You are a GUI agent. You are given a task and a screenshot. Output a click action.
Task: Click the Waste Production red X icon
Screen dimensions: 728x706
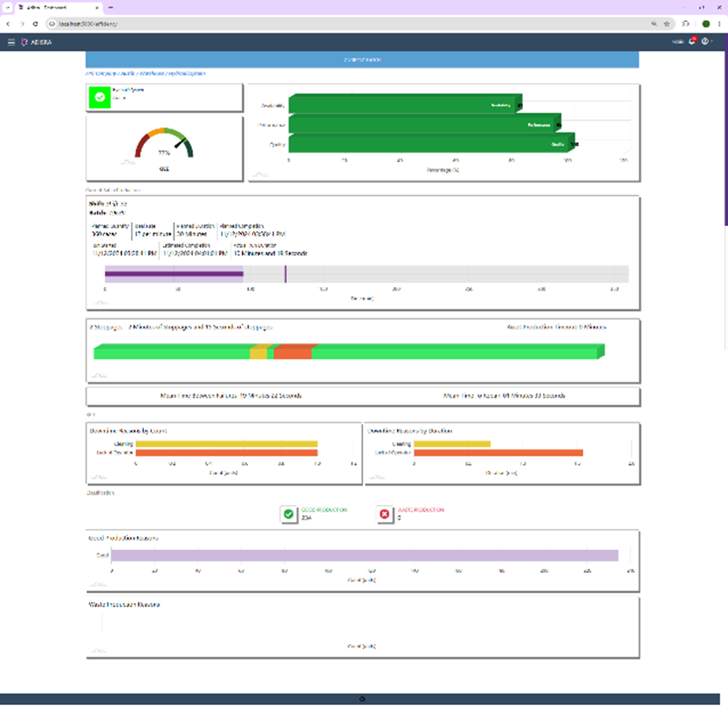[x=385, y=514]
